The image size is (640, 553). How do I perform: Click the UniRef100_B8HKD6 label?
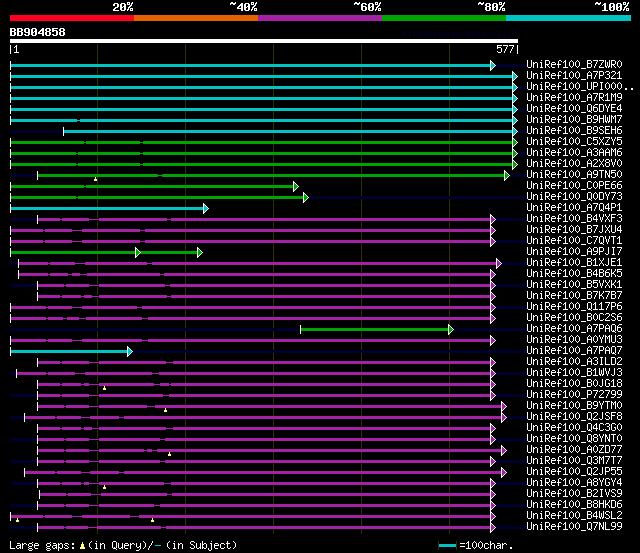click(574, 505)
